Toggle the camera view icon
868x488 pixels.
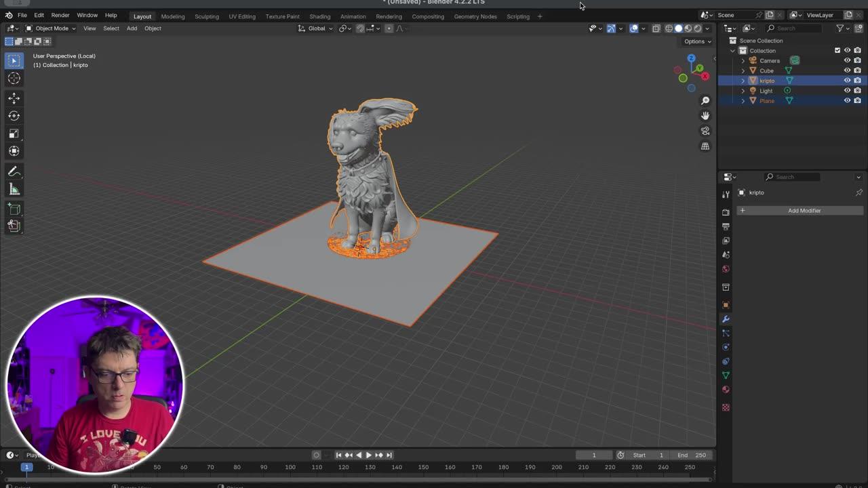coord(705,131)
